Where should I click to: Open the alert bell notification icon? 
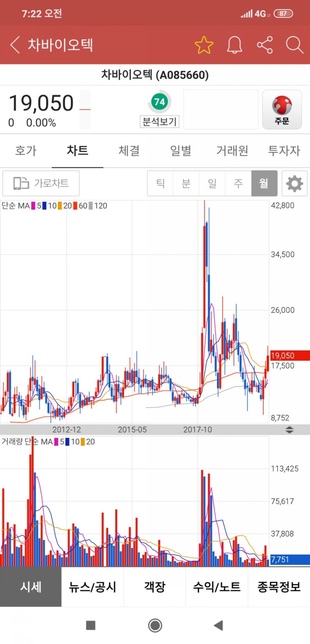click(x=234, y=45)
